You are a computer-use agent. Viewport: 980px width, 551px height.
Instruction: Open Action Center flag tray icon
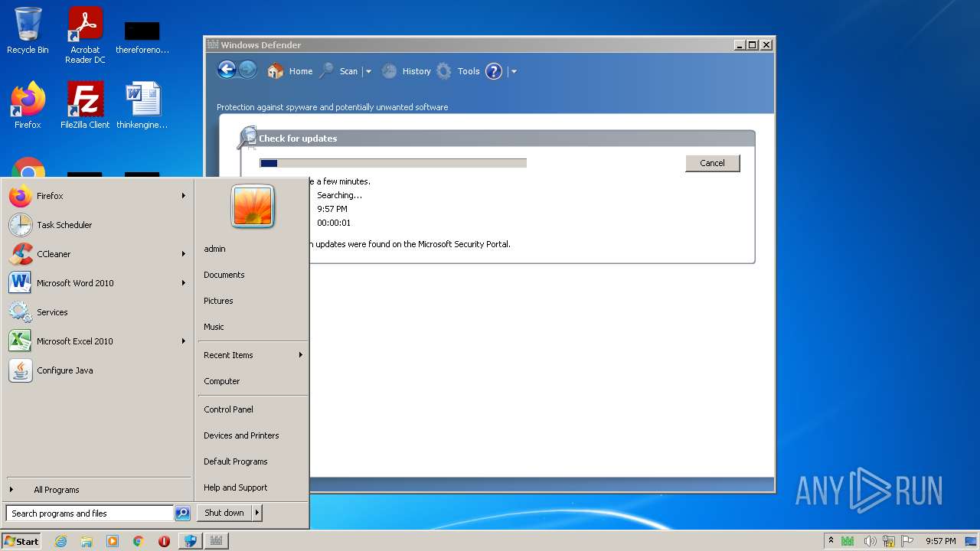point(908,541)
